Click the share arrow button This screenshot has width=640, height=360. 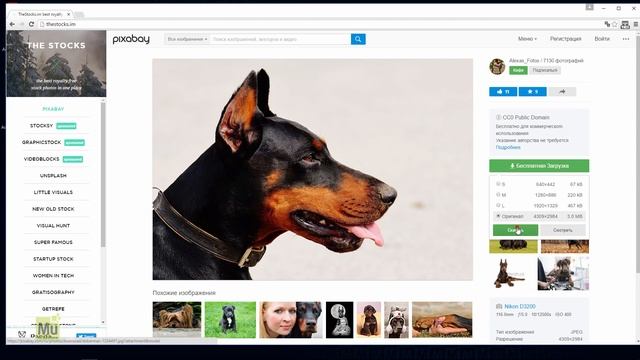tap(562, 92)
